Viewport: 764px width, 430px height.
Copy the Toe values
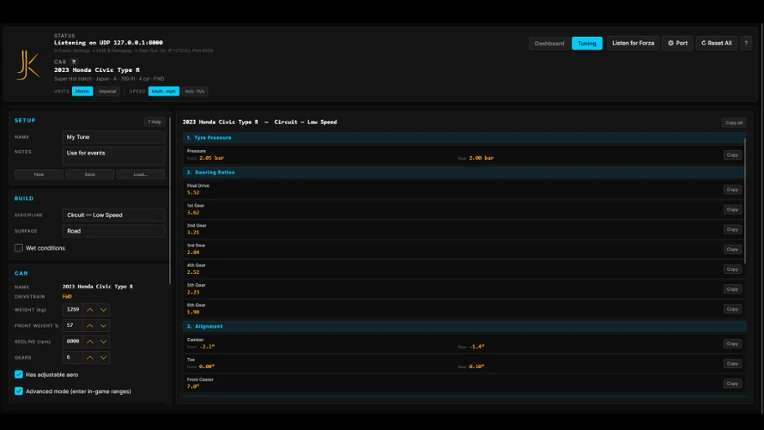pos(732,364)
